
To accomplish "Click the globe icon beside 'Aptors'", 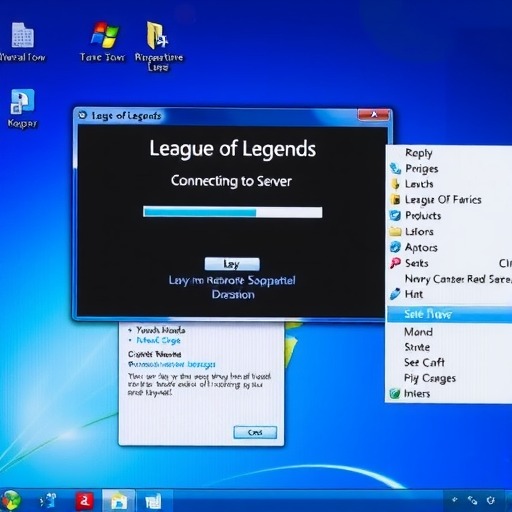I will [x=395, y=247].
